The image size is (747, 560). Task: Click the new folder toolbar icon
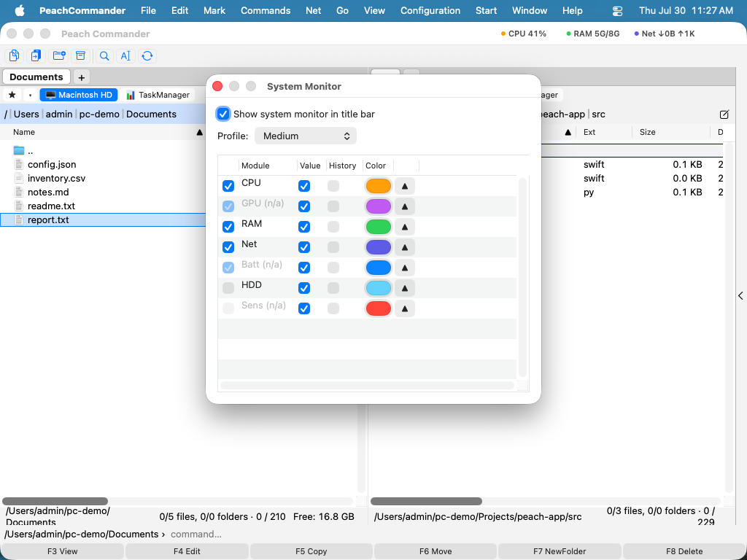pos(59,55)
